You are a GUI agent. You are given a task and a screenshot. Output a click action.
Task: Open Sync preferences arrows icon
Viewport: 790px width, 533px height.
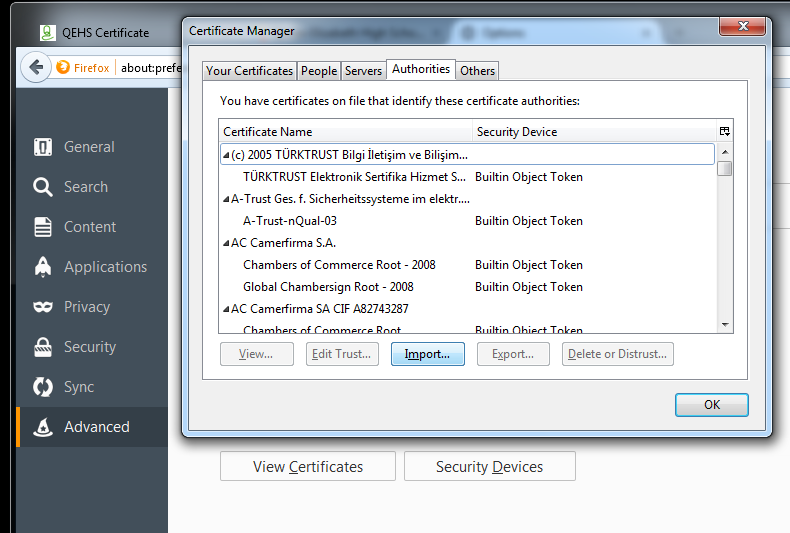(x=43, y=387)
